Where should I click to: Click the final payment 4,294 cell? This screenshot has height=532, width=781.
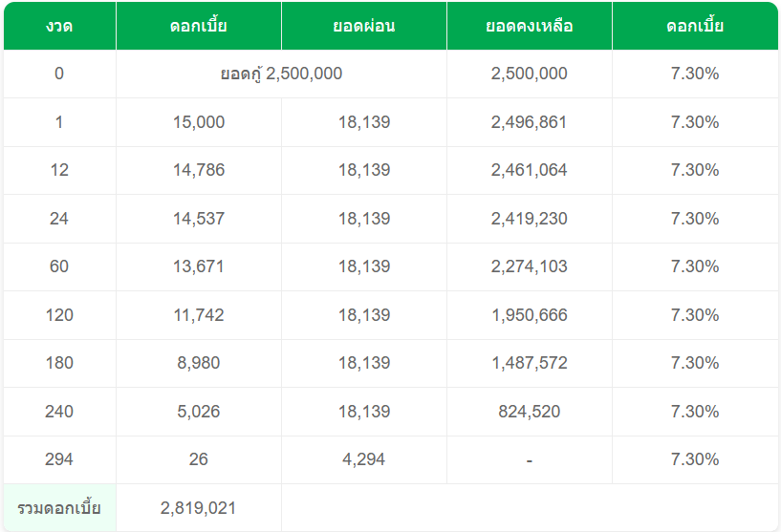point(363,459)
